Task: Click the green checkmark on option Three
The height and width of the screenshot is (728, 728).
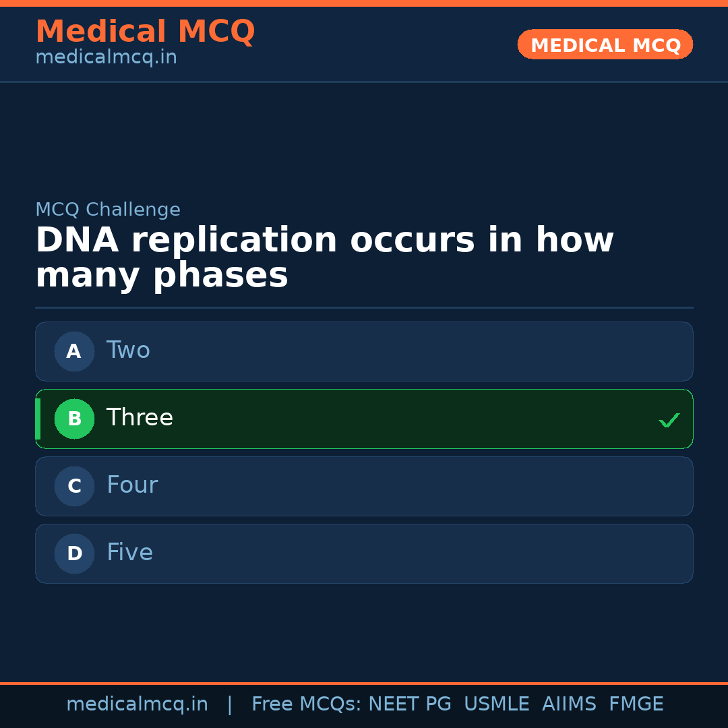Action: coord(669,420)
